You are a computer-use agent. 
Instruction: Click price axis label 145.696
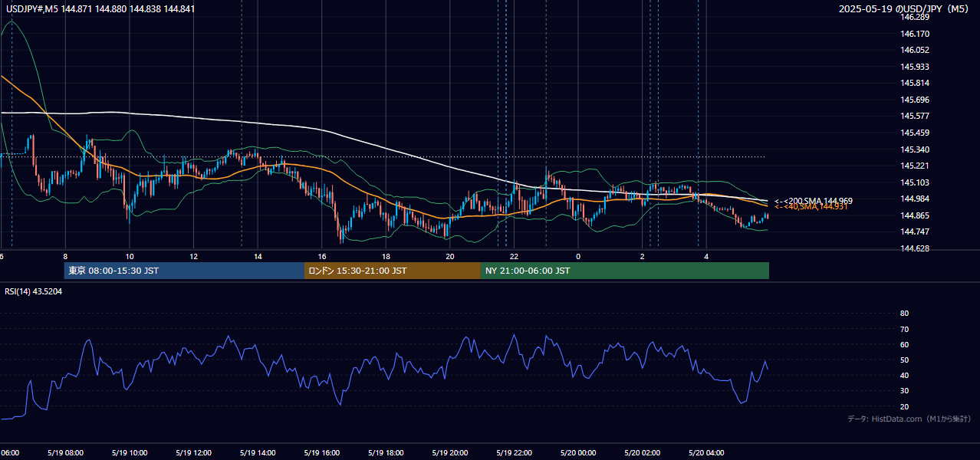coord(916,100)
